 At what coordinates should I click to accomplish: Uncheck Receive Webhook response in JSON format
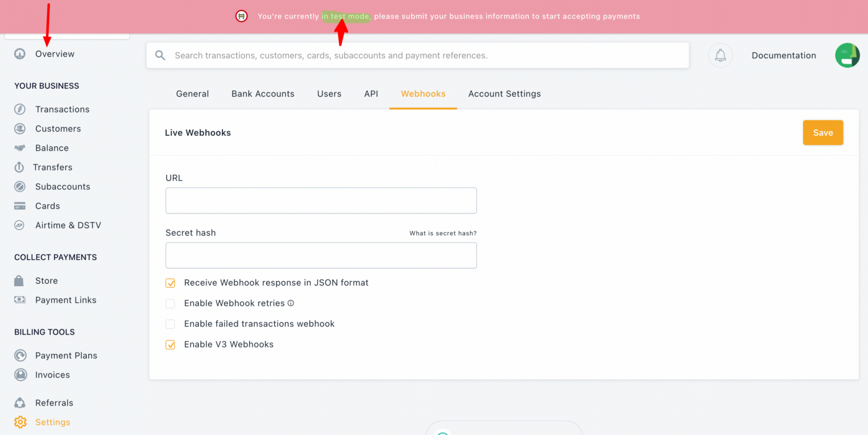[170, 283]
